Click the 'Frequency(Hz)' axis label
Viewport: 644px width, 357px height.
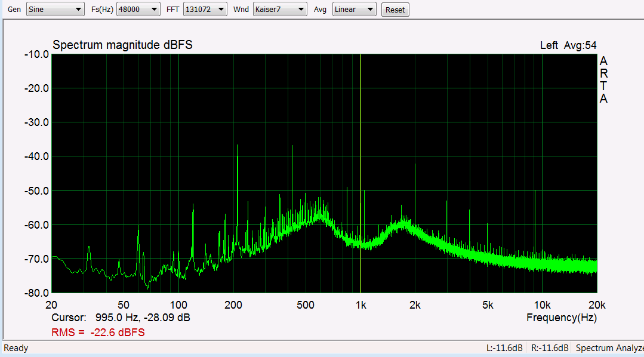click(x=562, y=318)
